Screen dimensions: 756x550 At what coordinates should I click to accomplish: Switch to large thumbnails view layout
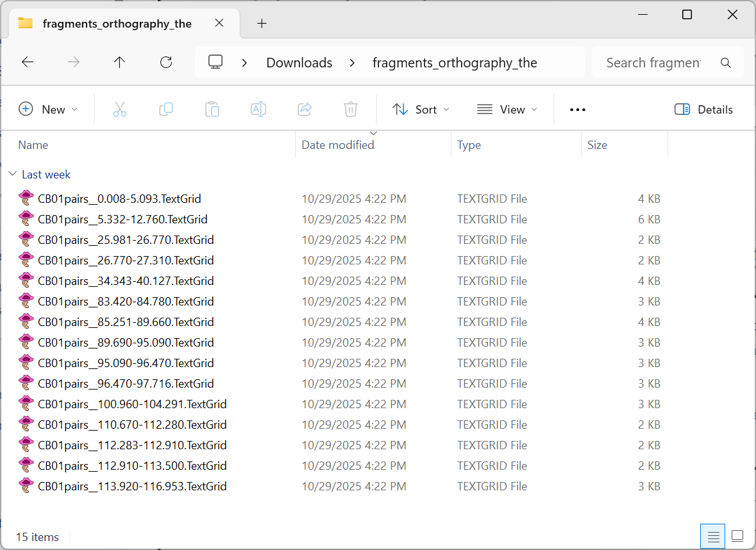coord(737,536)
